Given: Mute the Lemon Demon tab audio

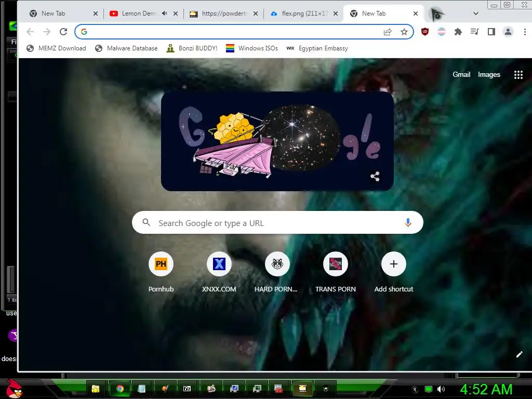Looking at the screenshot, I should point(165,13).
